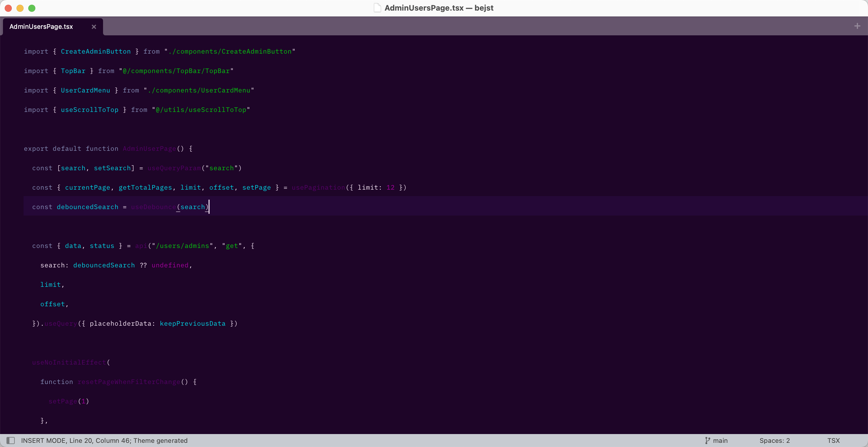This screenshot has height=447, width=868.
Task: Click the useQuery method call
Action: pos(61,324)
